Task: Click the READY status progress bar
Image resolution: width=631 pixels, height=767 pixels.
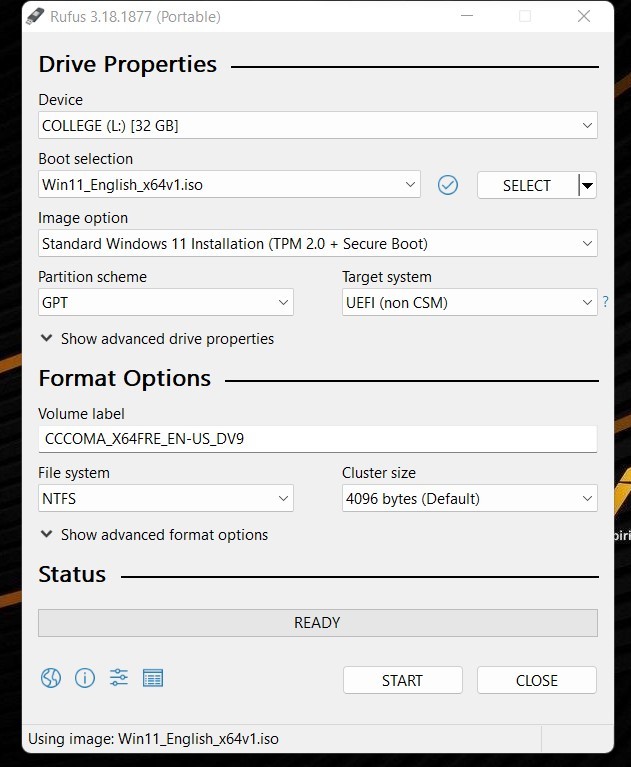Action: coord(318,623)
